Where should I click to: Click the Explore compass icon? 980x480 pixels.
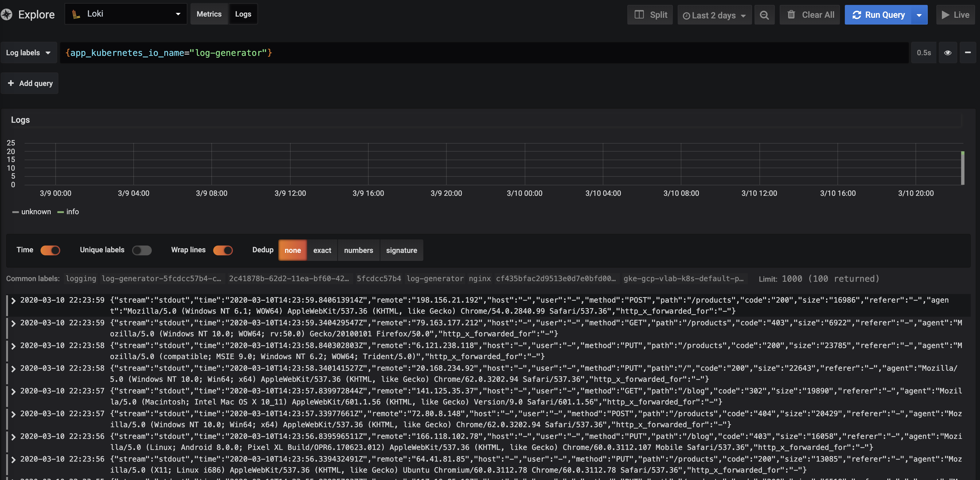click(6, 14)
